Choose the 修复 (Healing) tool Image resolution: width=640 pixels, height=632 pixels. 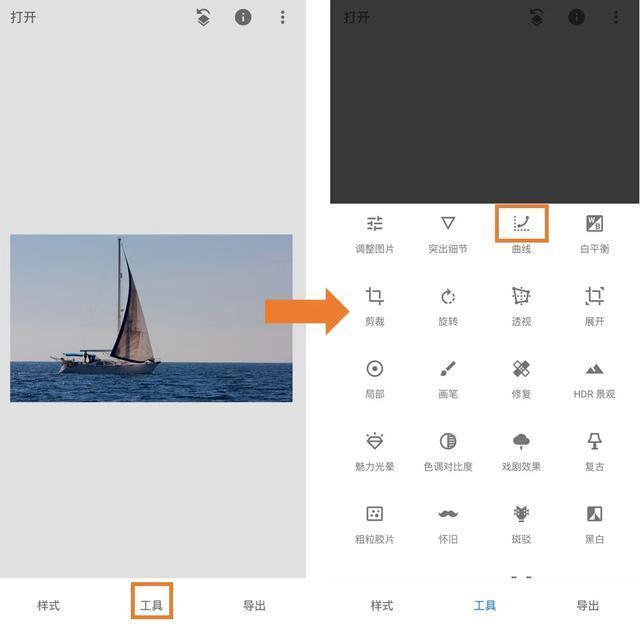point(521,379)
